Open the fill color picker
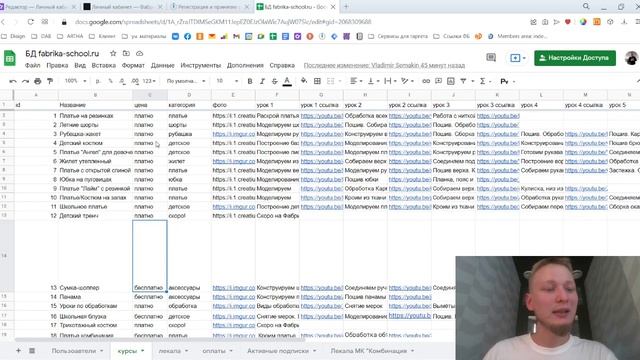 pyautogui.click(x=304, y=81)
